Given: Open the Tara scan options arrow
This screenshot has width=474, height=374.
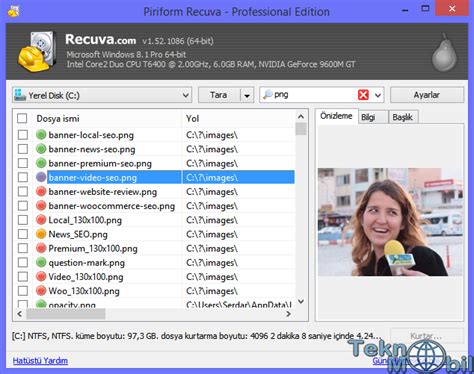Looking at the screenshot, I should tap(247, 95).
